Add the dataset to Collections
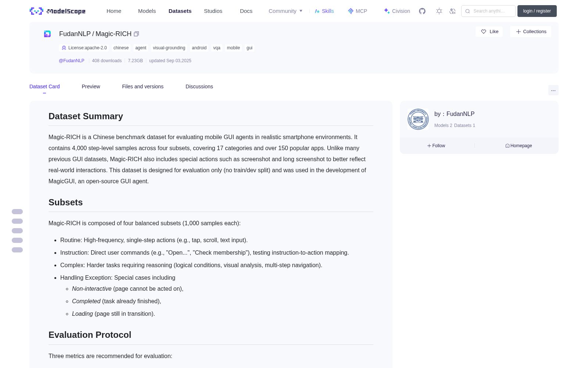The width and height of the screenshot is (588, 368). tap(531, 32)
